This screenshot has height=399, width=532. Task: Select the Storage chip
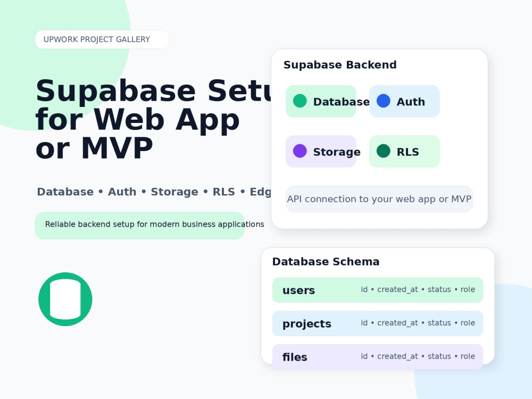(x=321, y=151)
